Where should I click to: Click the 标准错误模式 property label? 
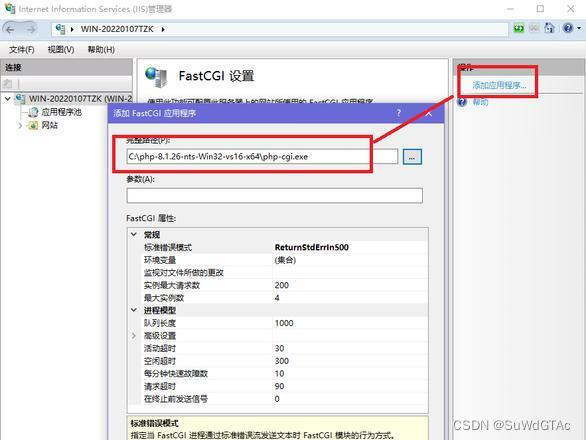point(168,247)
